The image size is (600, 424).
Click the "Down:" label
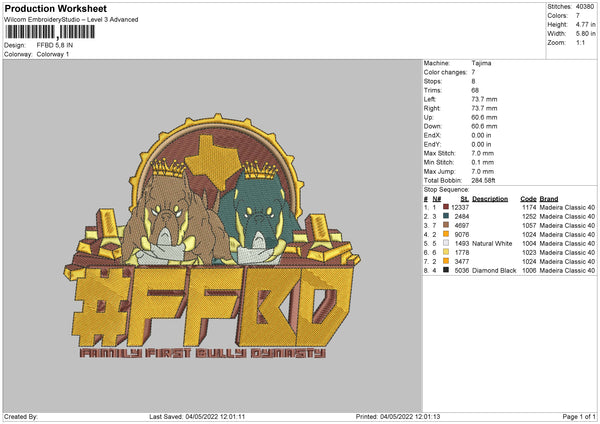click(432, 126)
